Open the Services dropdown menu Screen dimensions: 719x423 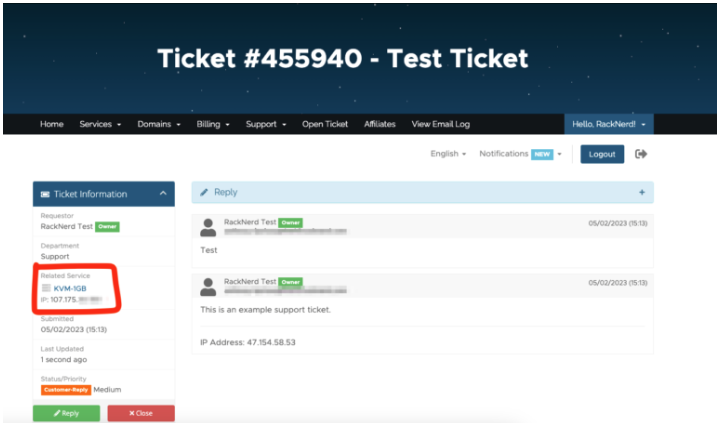(100, 124)
